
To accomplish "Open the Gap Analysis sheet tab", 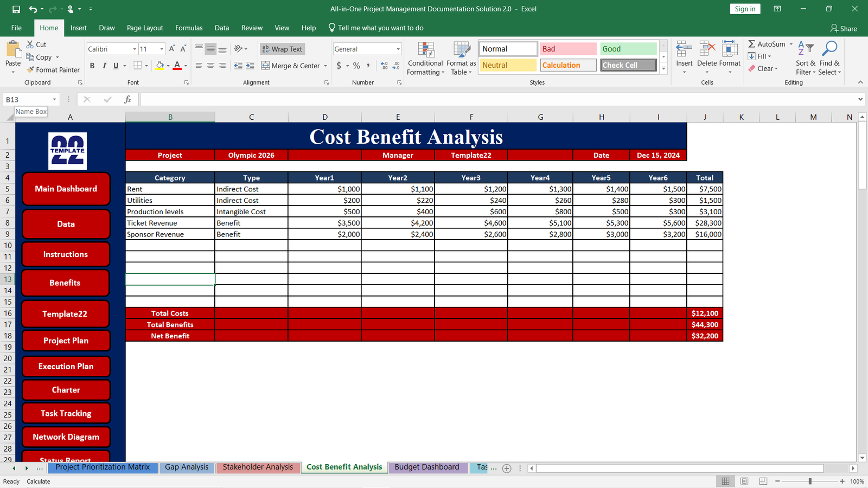I will [187, 467].
